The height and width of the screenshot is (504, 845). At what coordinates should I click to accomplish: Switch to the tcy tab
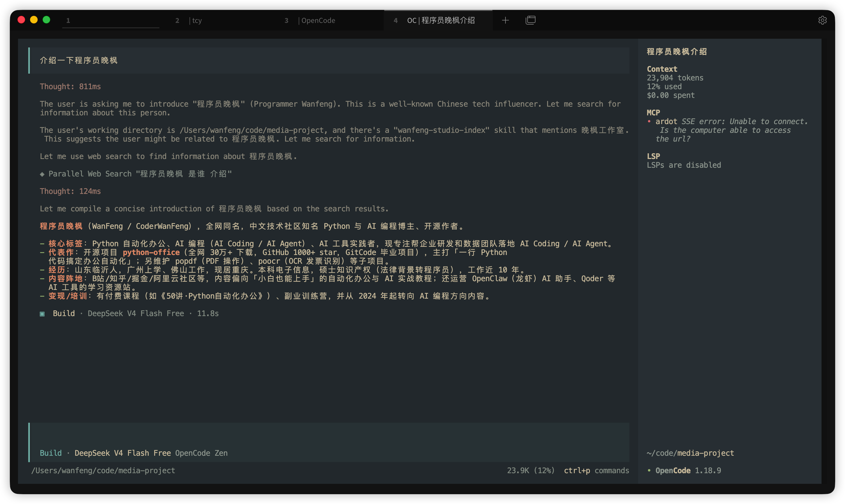tap(220, 20)
